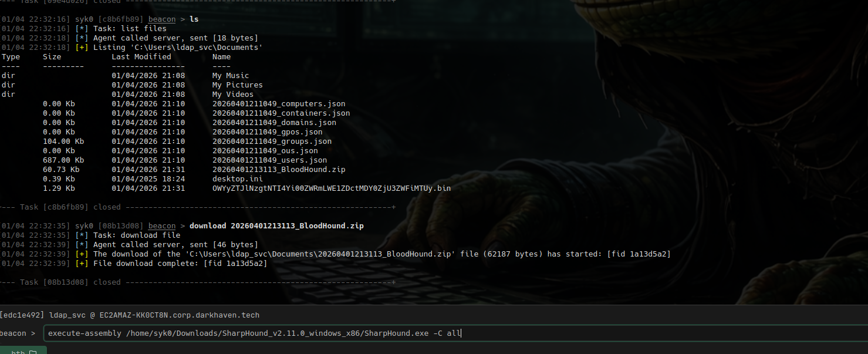Select the desktop.ini file name
The width and height of the screenshot is (868, 354).
coord(238,179)
